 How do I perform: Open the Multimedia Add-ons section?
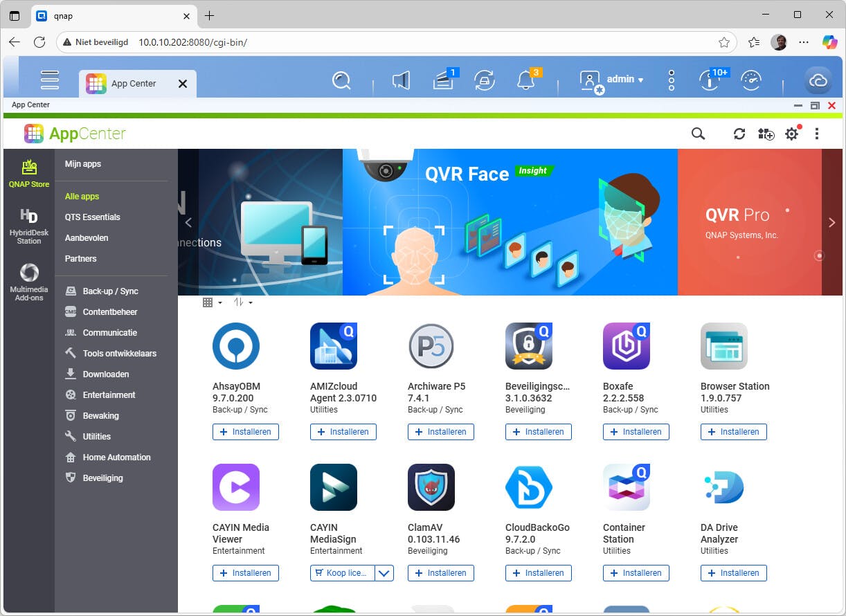[x=28, y=280]
